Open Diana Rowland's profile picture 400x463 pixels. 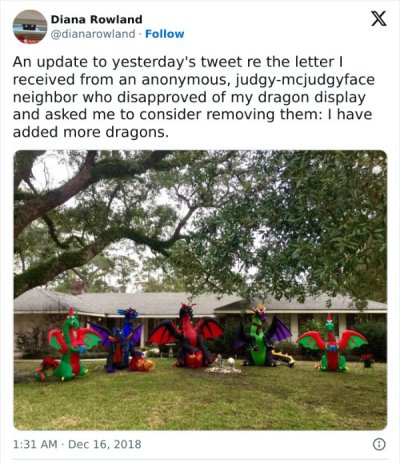[x=30, y=27]
